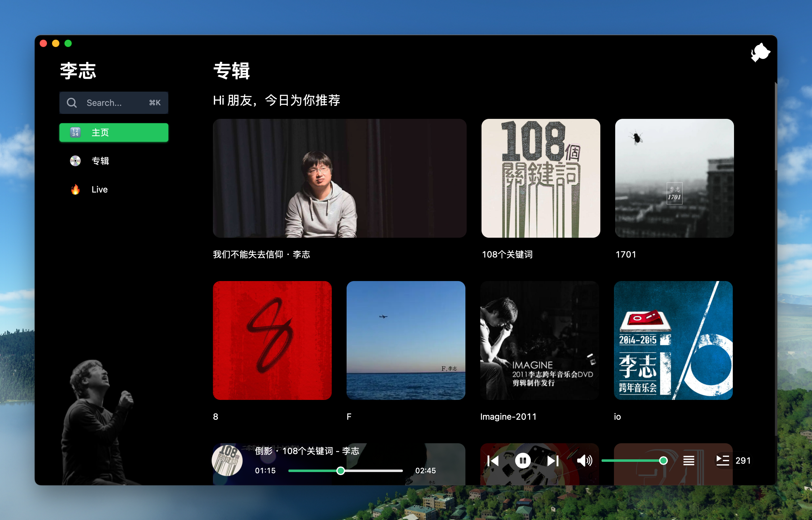Click the 我们不能失去信仰 title link
This screenshot has width=812, height=520.
coord(261,255)
